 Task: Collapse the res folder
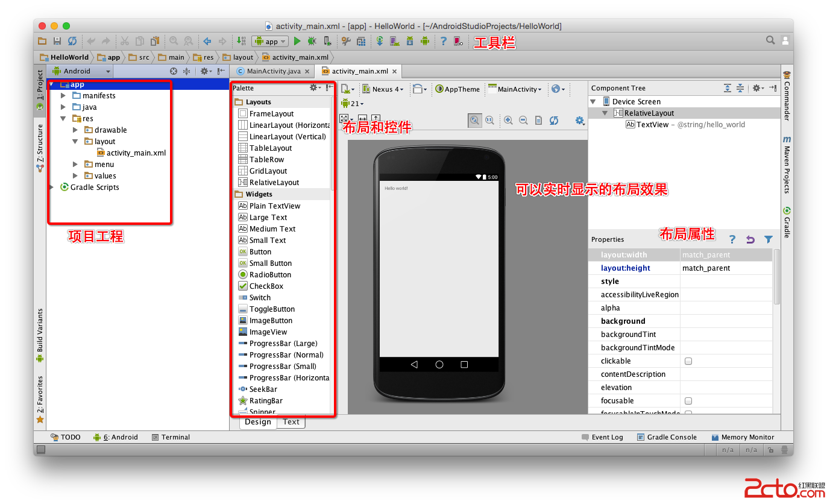[x=63, y=118]
